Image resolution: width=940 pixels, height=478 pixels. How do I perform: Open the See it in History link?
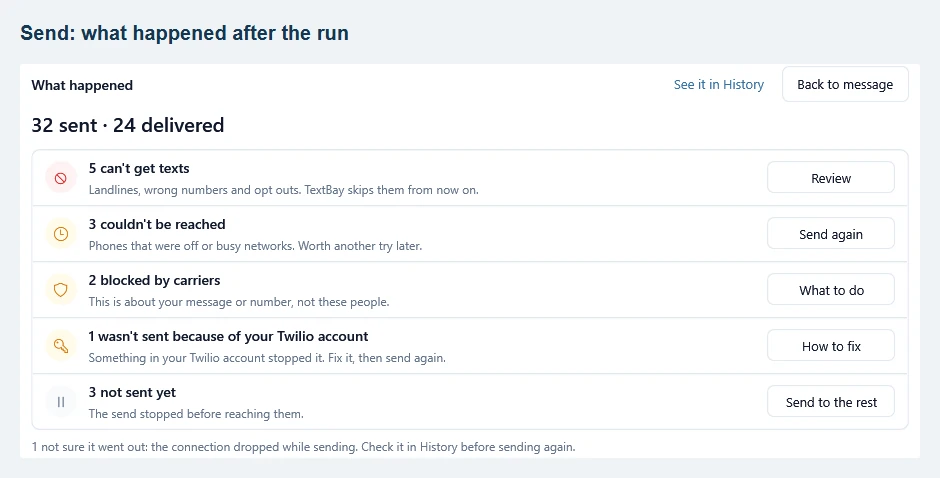tap(719, 85)
